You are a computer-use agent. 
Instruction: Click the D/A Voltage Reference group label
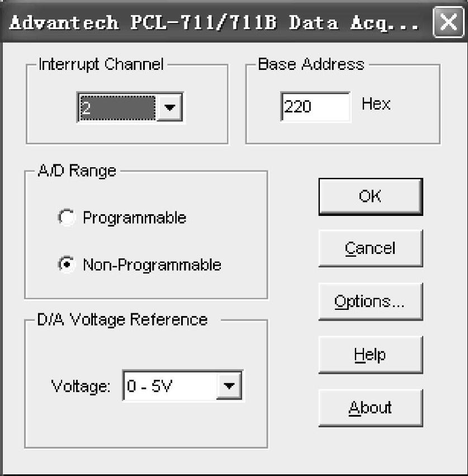click(x=122, y=320)
